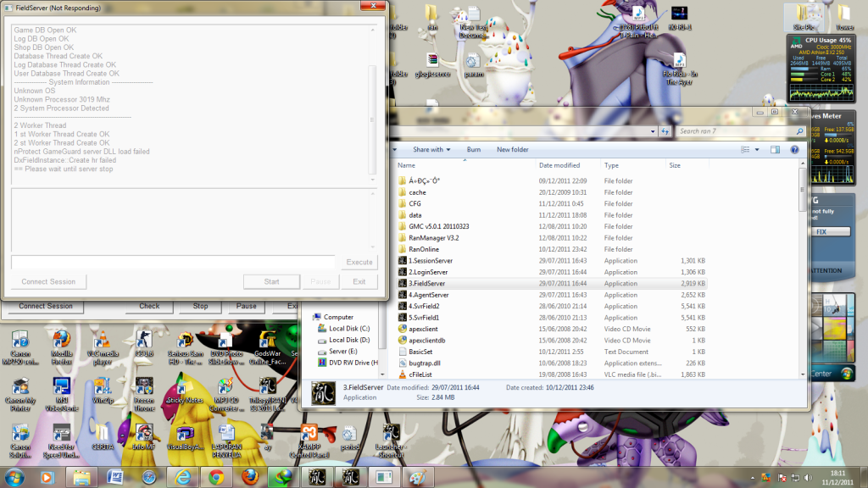Open the Share with dropdown menu

[431, 150]
